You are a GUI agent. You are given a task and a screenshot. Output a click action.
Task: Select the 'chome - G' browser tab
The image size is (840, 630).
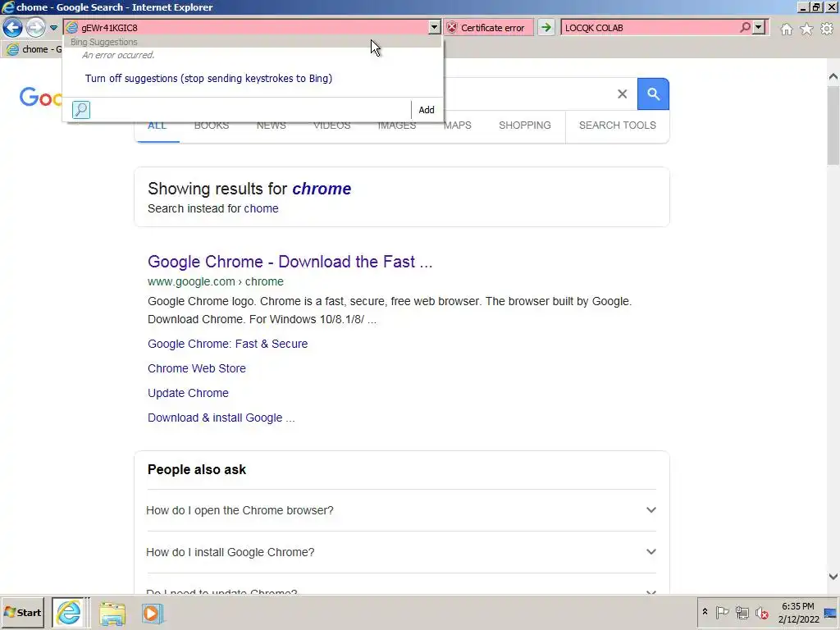click(33, 49)
